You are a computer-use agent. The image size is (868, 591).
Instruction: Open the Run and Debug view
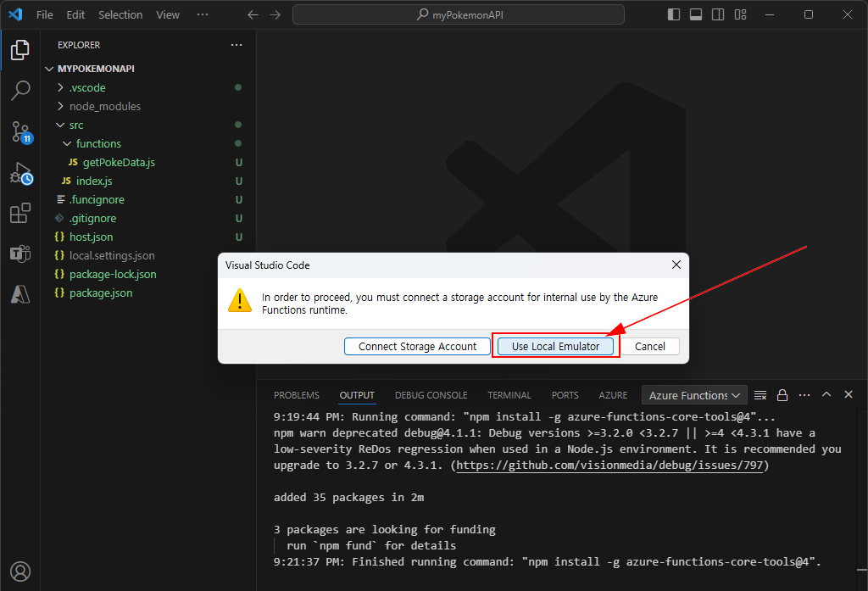coord(21,173)
